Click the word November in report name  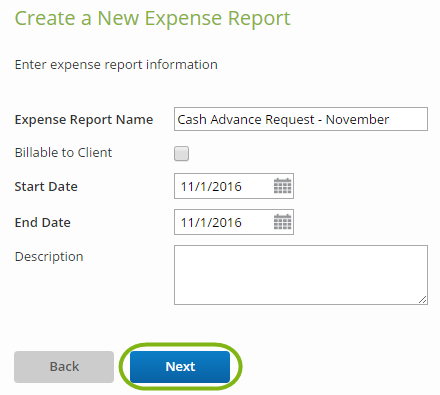[357, 119]
